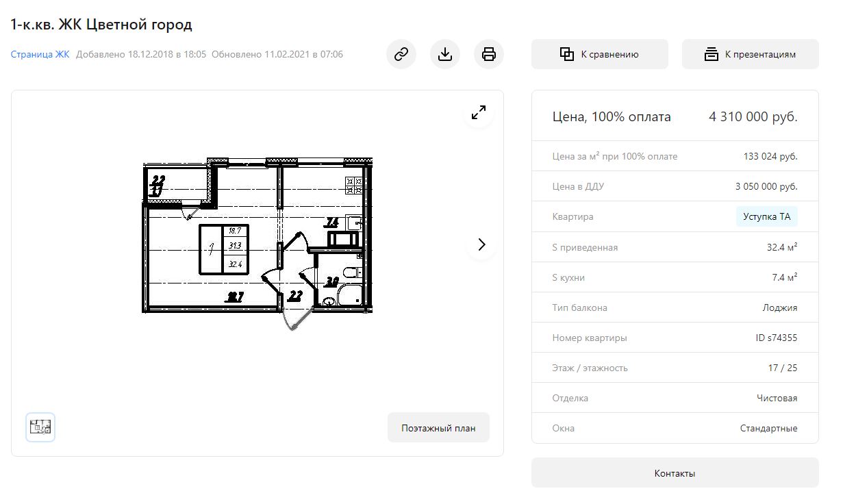
Task: Click the Обновлено 11.02.2021 date text
Action: [x=277, y=54]
